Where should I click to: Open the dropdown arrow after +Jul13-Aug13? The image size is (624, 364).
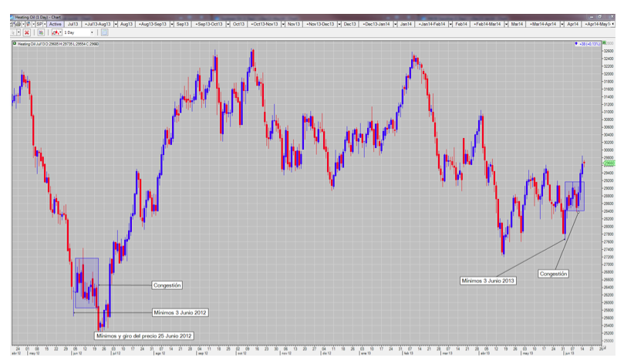tap(116, 24)
